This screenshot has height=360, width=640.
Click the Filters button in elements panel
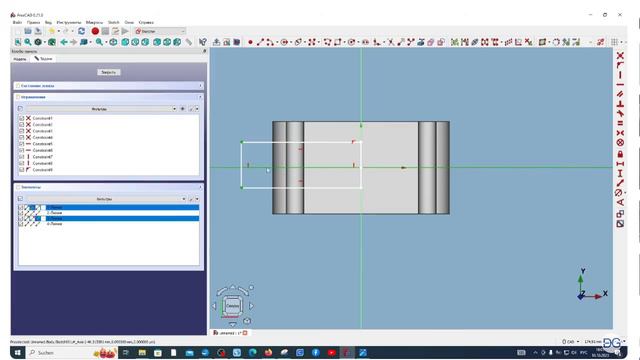(x=104, y=199)
